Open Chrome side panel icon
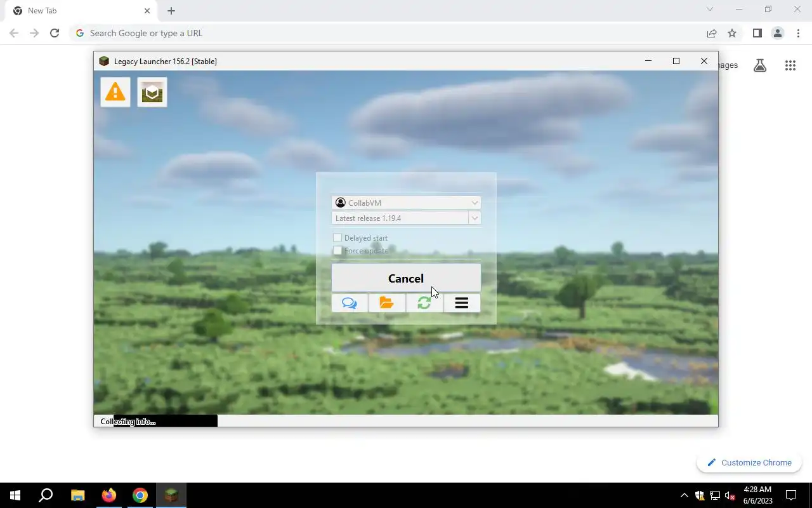Screen dimensions: 812x508 pos(757,33)
